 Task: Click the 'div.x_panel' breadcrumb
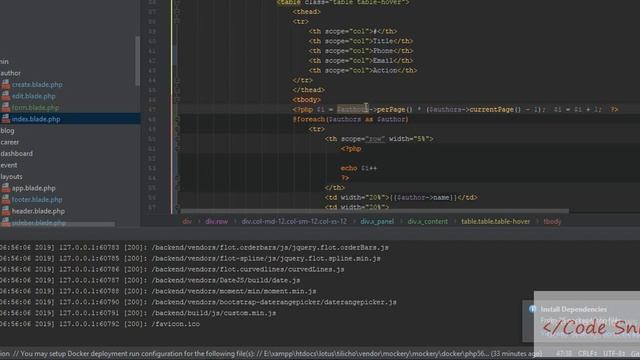click(x=377, y=221)
